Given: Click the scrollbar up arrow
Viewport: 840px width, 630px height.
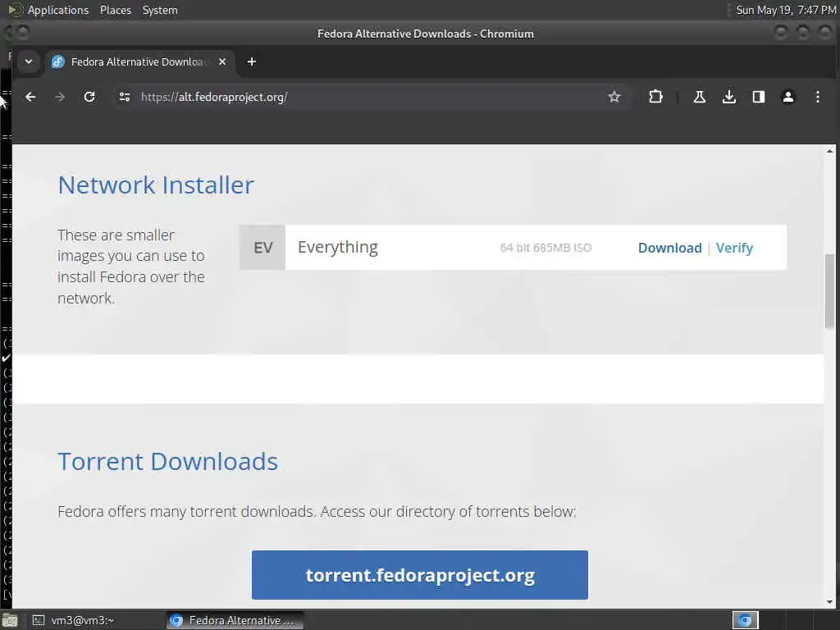Looking at the screenshot, I should 829,151.
